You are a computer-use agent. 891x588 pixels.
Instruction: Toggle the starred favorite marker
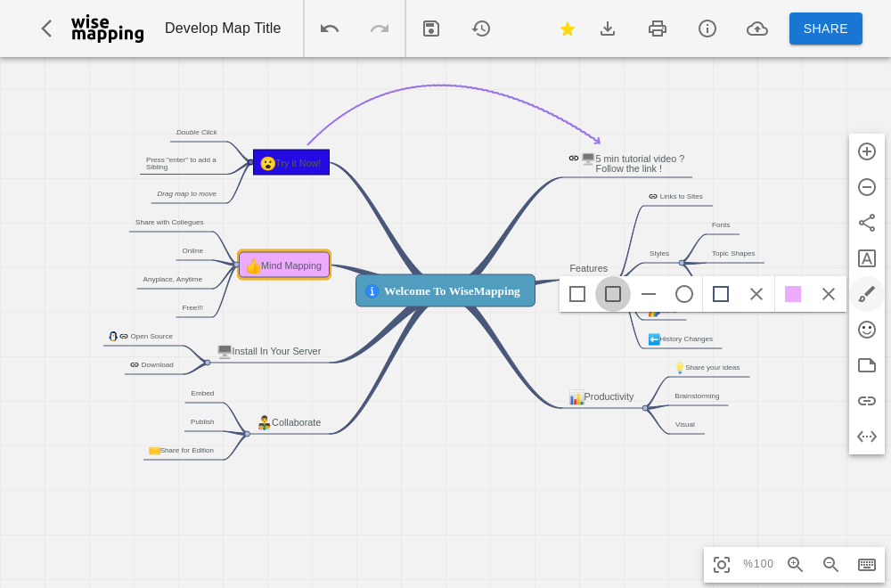click(567, 29)
